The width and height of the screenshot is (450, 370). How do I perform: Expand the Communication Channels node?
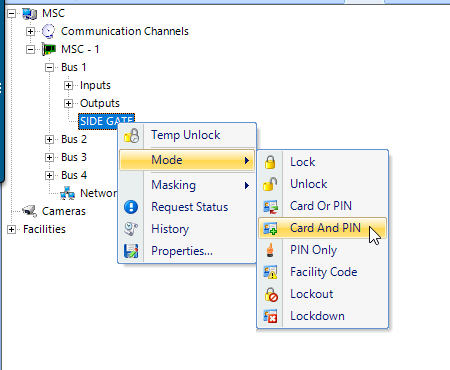pos(30,31)
